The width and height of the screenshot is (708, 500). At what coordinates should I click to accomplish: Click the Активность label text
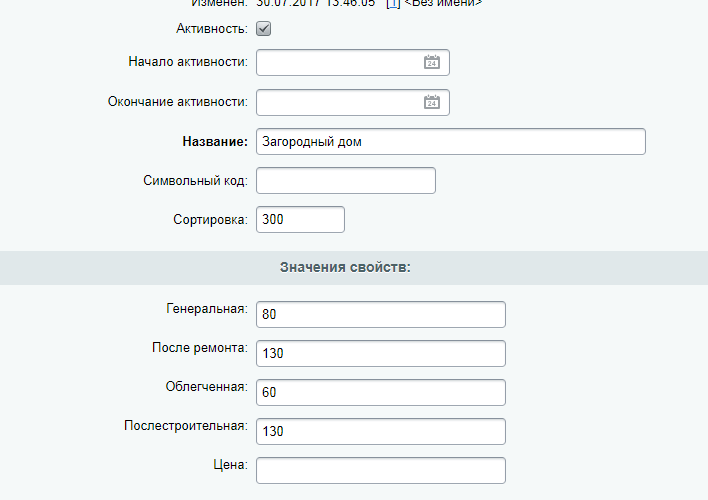pyautogui.click(x=211, y=29)
